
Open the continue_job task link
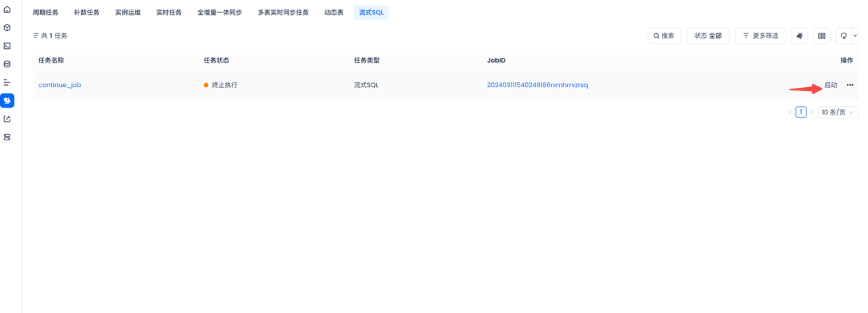pyautogui.click(x=60, y=85)
